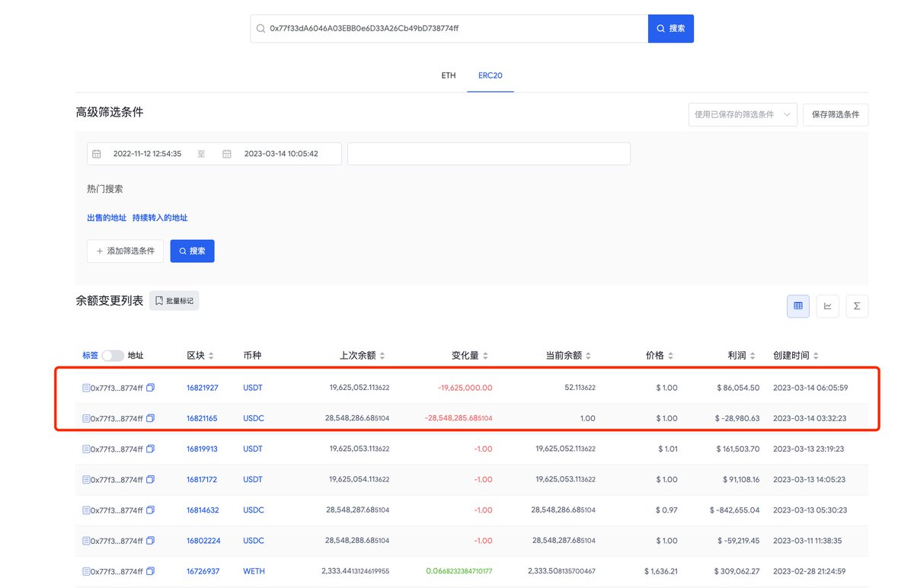Click the 出售的地址 quick filter link

pyautogui.click(x=107, y=218)
